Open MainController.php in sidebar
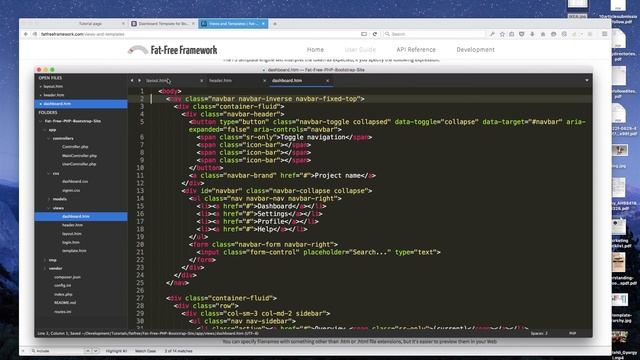Screen dimensions: 640x360 [79, 156]
